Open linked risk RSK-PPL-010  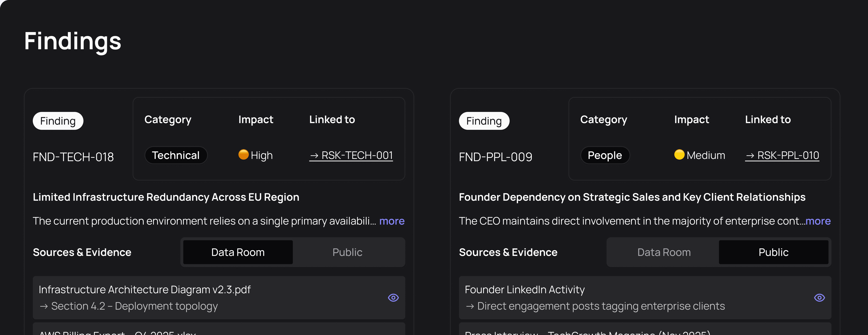pos(782,155)
